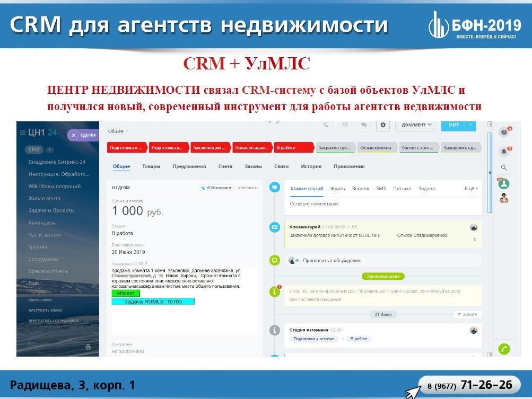
Task: Switch to the Связи tab
Action: [x=281, y=166]
